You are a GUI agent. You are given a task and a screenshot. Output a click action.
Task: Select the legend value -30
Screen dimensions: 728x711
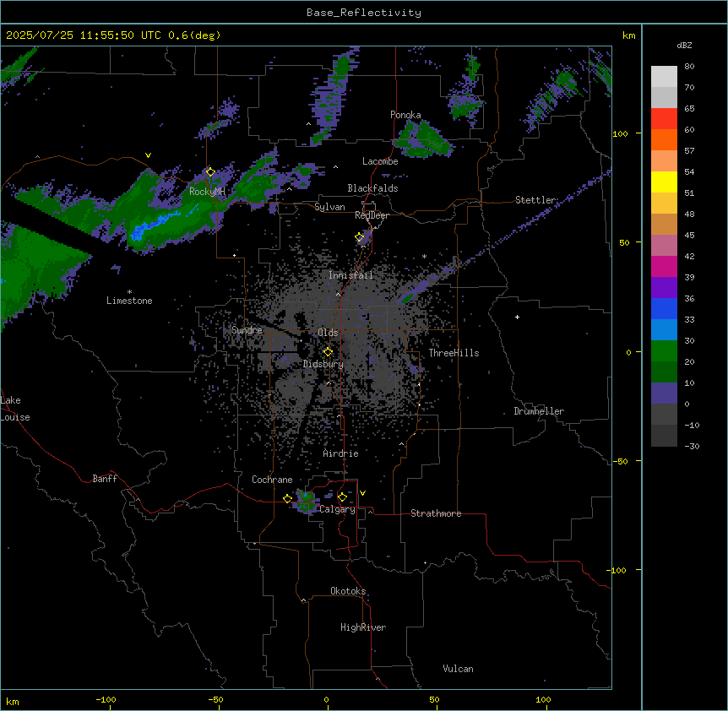692,446
